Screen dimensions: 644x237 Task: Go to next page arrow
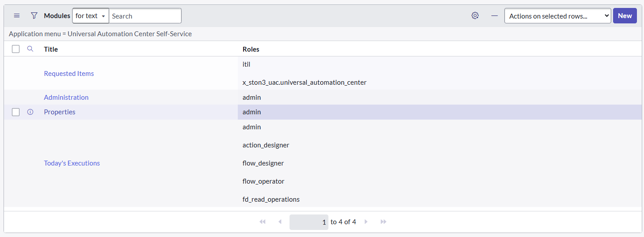click(366, 222)
